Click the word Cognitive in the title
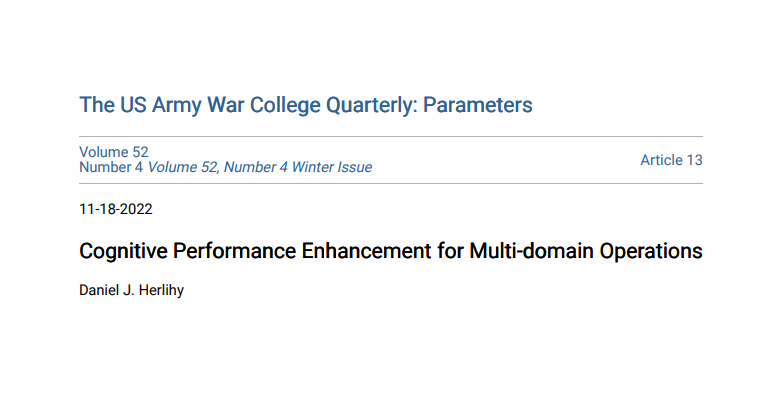This screenshot has width=771, height=407. pyautogui.click(x=123, y=252)
